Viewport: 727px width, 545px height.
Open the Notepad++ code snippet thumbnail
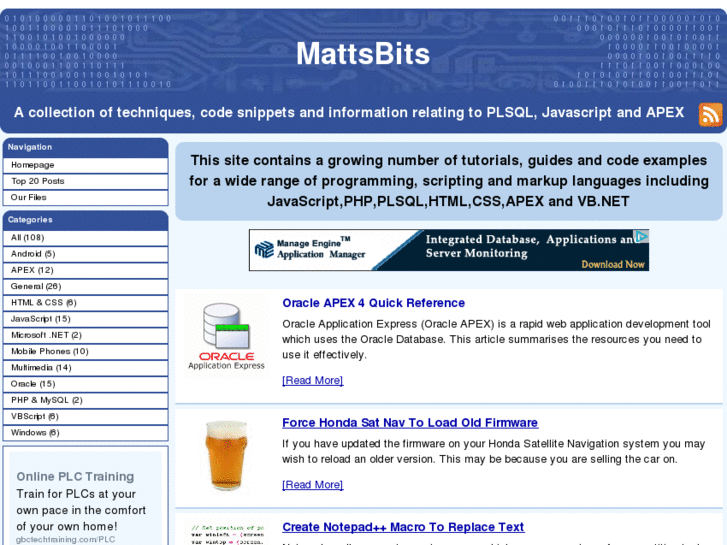(x=226, y=534)
